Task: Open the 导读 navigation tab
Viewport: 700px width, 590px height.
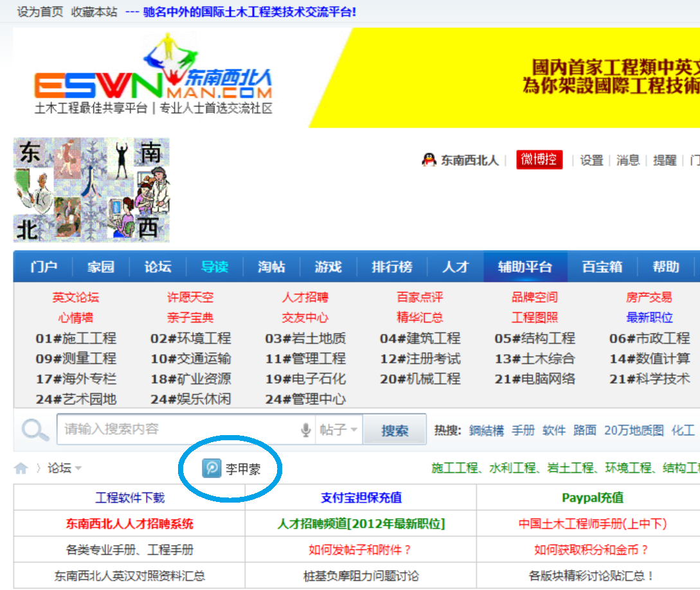Action: coord(215,267)
